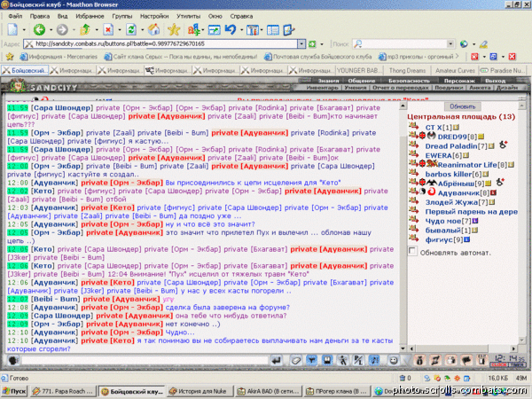Image resolution: width=532 pixels, height=399 pixels.
Task: Open the Back button history dropdown arrow
Action: tap(51, 30)
